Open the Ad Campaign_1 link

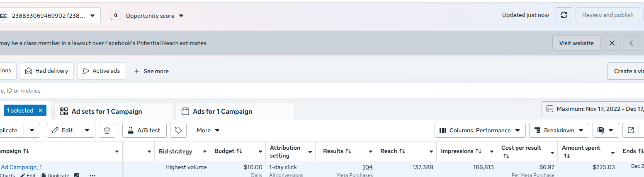(21, 167)
